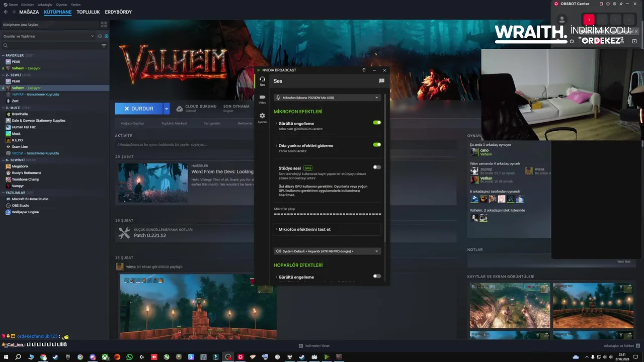This screenshot has width=644, height=362.
Task: Open Windows notification center
Action: 635,357
